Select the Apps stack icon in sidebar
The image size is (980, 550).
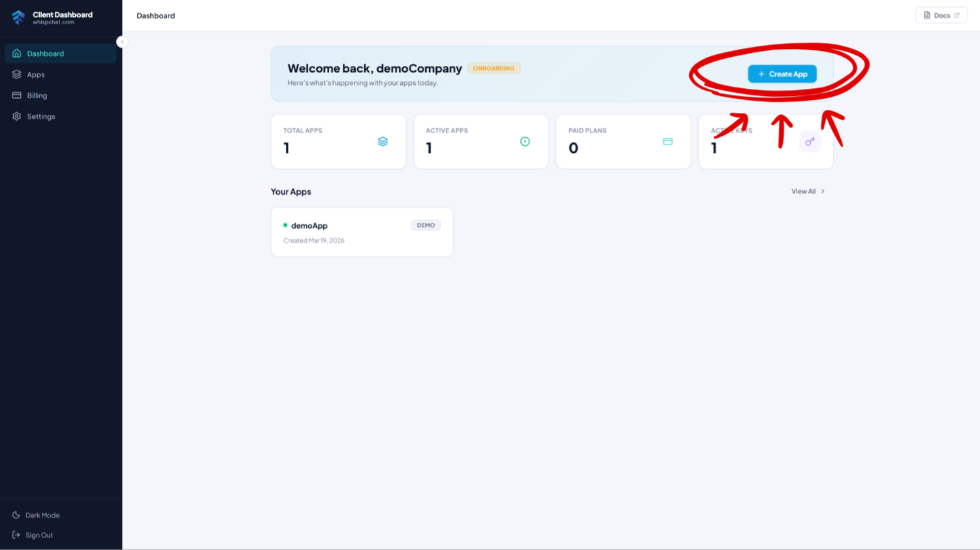coord(16,74)
